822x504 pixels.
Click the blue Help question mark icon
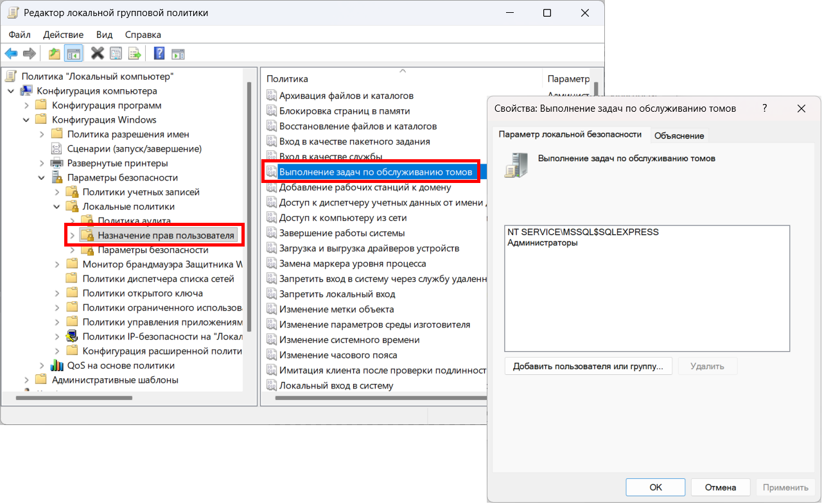pyautogui.click(x=159, y=53)
